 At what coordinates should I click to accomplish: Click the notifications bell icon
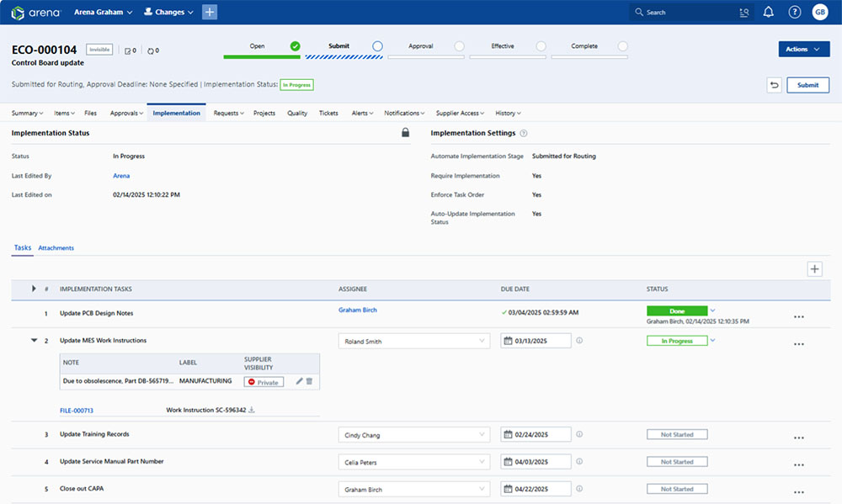(768, 12)
